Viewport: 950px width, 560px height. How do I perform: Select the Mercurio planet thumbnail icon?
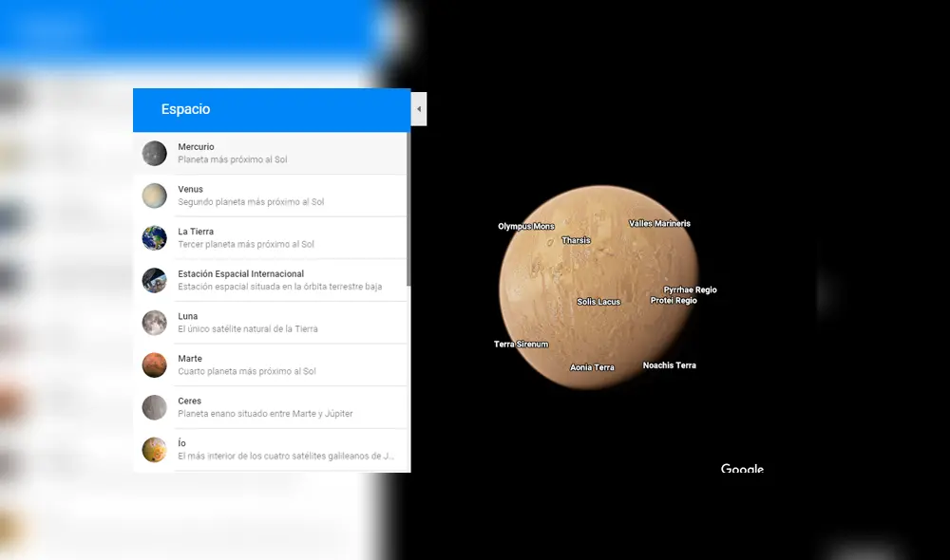[154, 153]
